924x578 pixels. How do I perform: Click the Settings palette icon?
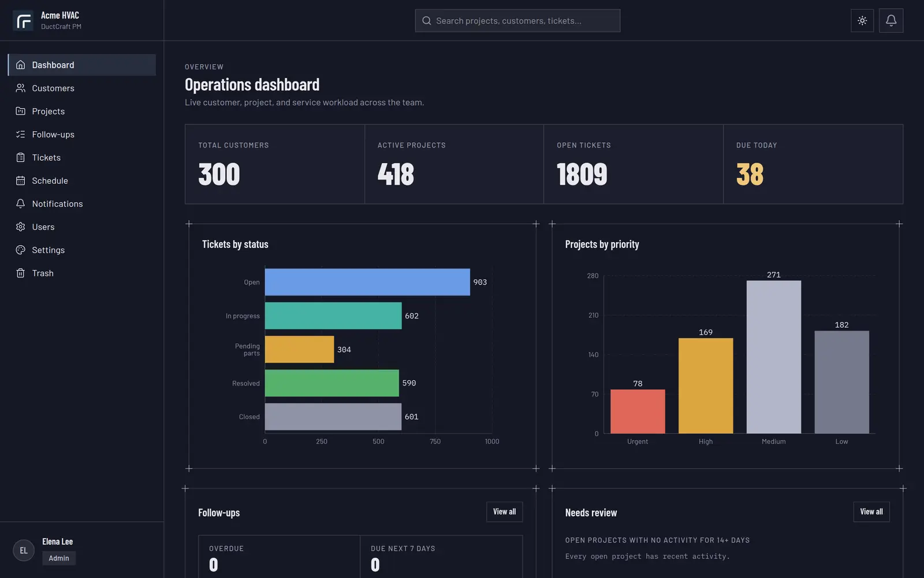point(21,250)
